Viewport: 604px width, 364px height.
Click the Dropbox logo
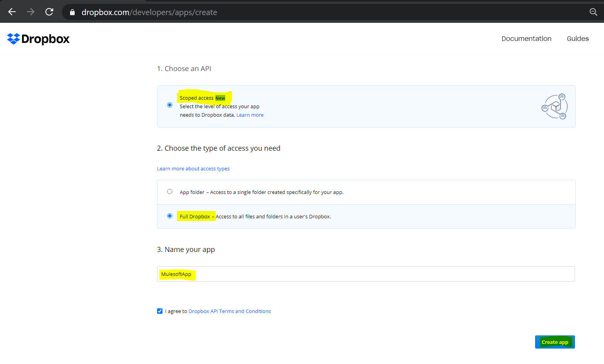tap(38, 39)
